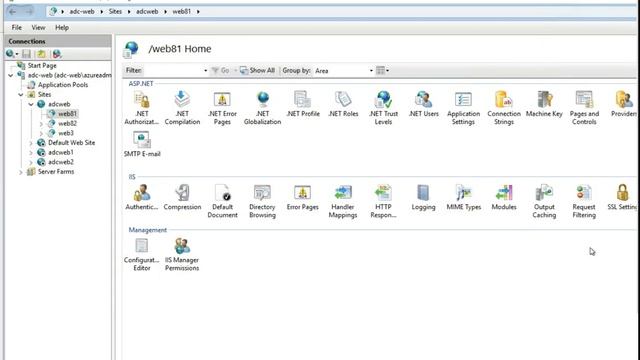Open .NET Roles feature
The width and height of the screenshot is (640, 360).
click(x=343, y=104)
